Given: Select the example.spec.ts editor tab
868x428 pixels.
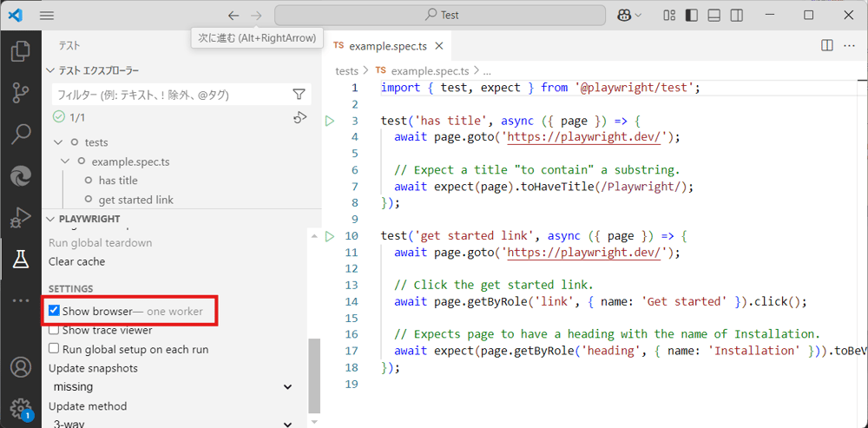Looking at the screenshot, I should (x=387, y=46).
